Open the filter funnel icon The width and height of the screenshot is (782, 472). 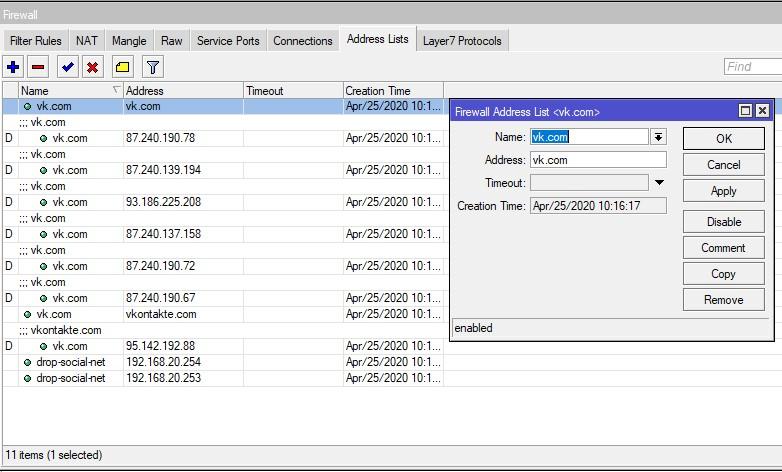tap(153, 67)
